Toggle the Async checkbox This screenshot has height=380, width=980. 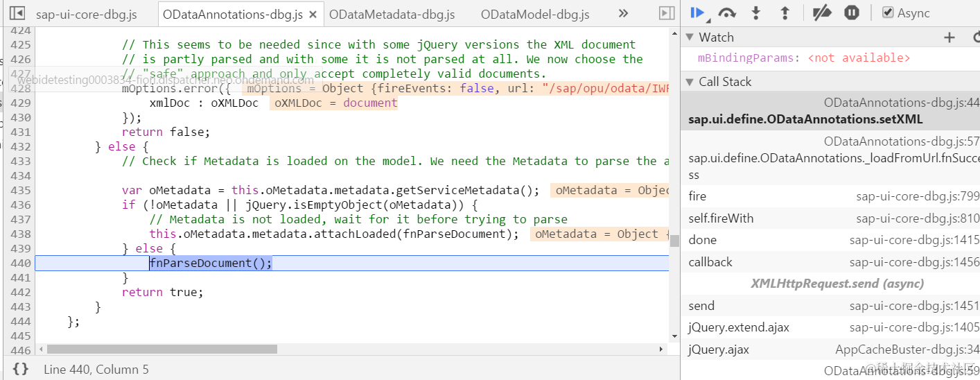click(888, 12)
